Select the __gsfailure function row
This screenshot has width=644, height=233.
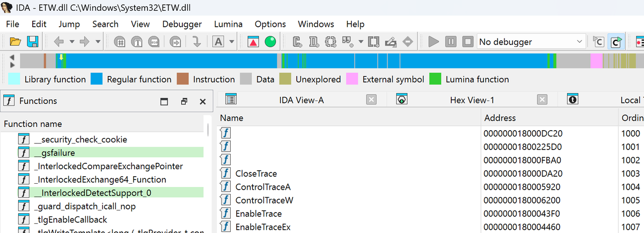point(103,153)
